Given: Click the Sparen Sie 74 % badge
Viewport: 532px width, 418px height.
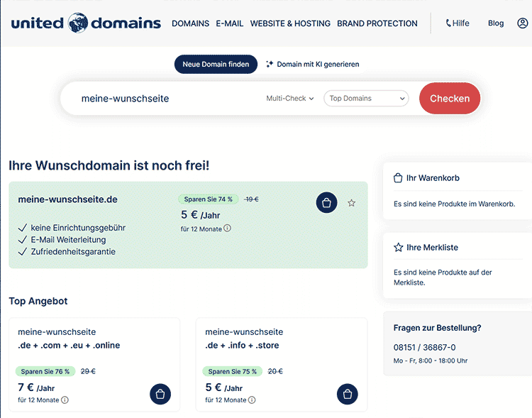Looking at the screenshot, I should pyautogui.click(x=208, y=199).
